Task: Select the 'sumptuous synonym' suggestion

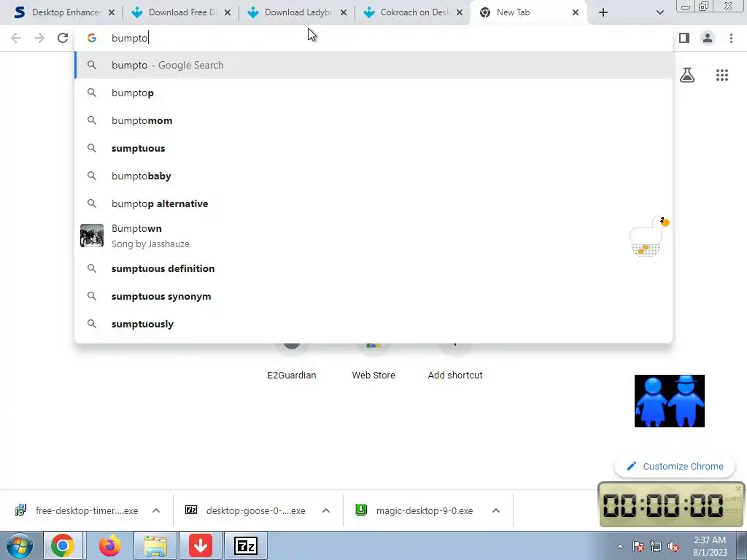Action: [x=373, y=296]
